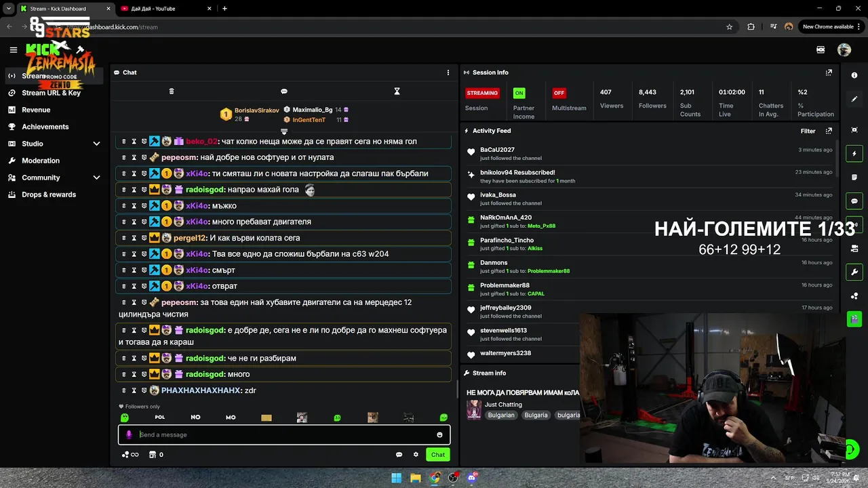Pop out the Activity Feed panel
The width and height of the screenshot is (868, 488).
click(829, 131)
